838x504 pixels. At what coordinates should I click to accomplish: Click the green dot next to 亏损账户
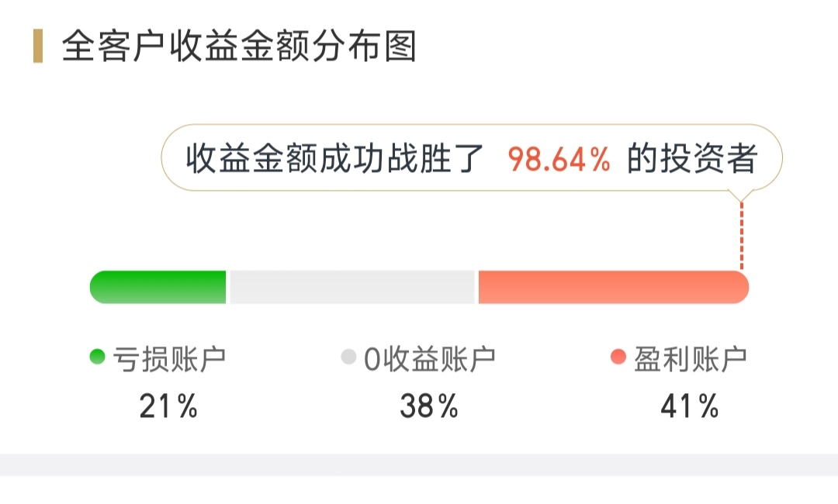97,357
